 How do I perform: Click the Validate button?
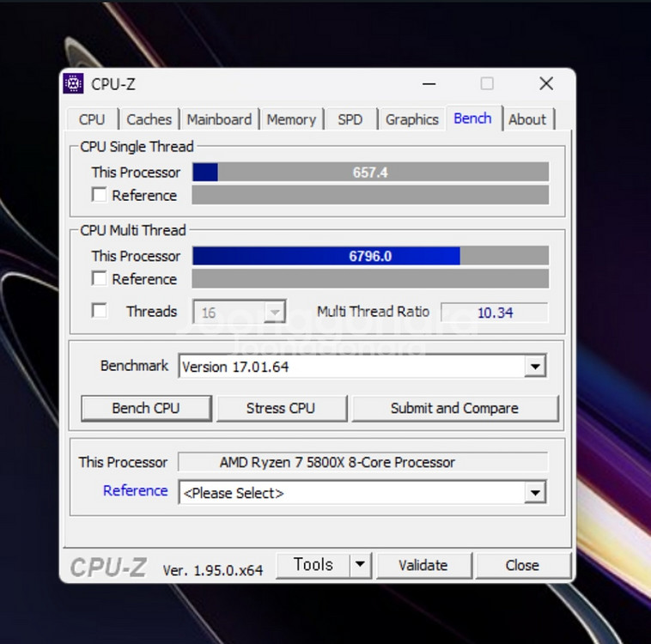coord(423,565)
